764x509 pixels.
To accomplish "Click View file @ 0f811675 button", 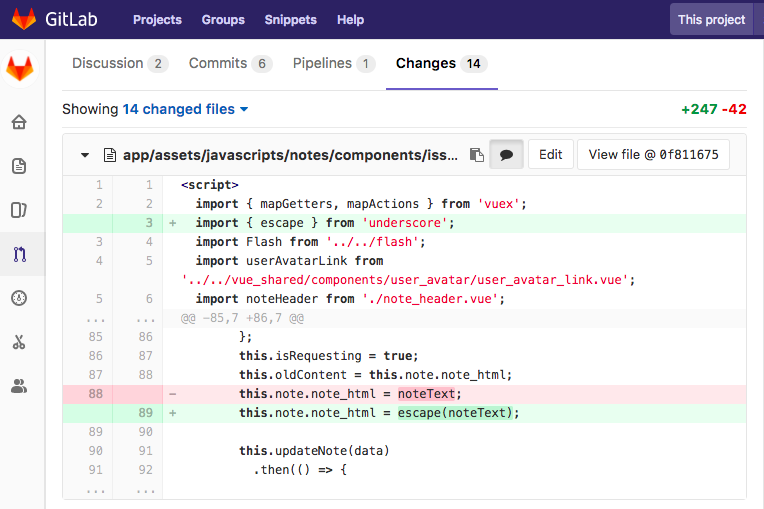I will pos(653,155).
